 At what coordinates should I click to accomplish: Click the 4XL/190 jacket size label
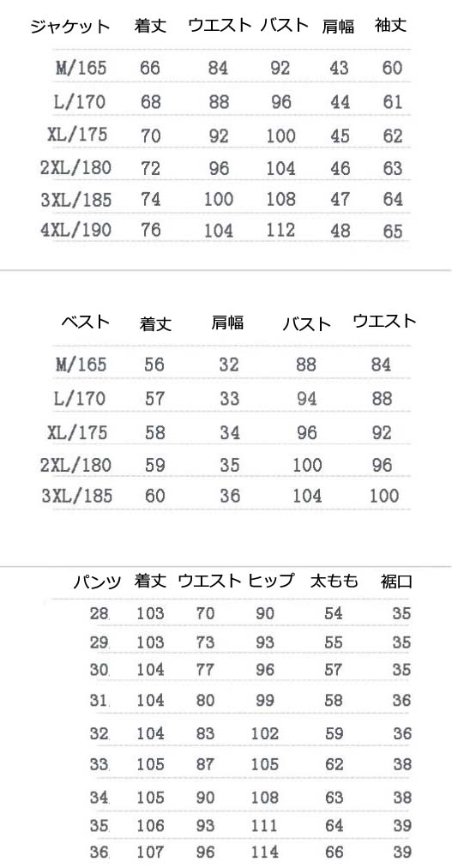point(76,230)
